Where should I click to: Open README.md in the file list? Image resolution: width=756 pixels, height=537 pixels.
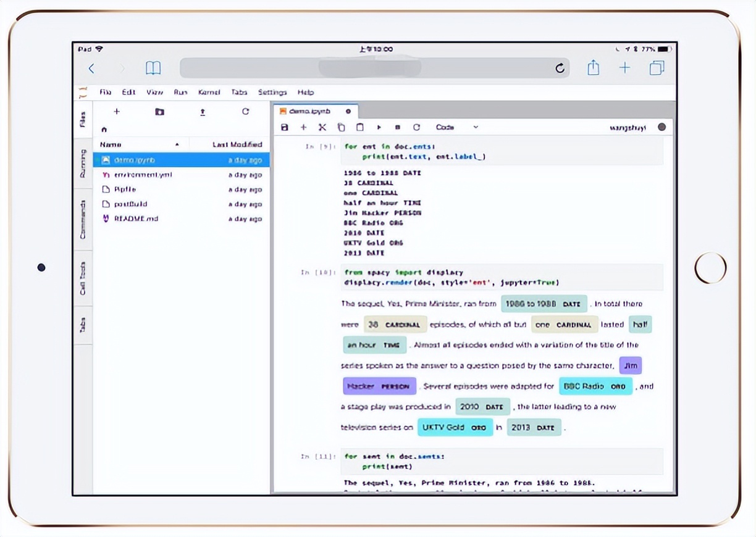[x=136, y=219]
